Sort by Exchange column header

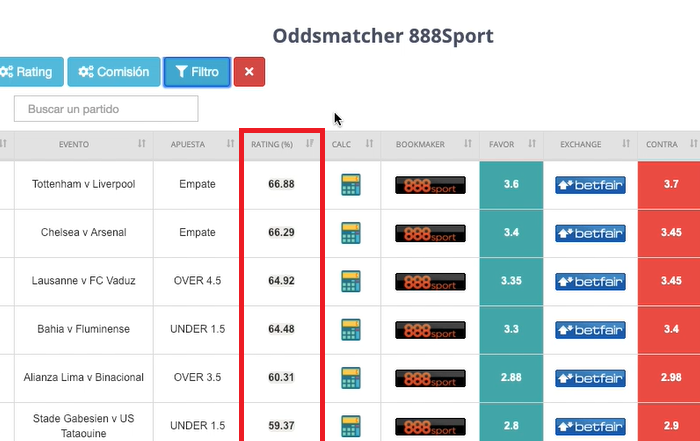tap(581, 144)
